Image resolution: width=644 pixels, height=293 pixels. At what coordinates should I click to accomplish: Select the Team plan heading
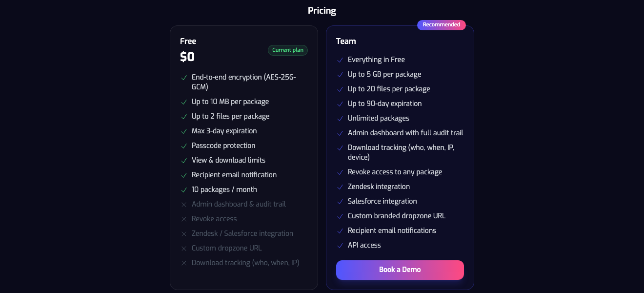pos(345,41)
